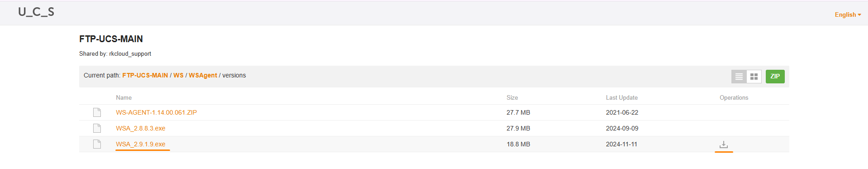Switch to grid view
Image resolution: width=868 pixels, height=169 pixels.
point(754,77)
